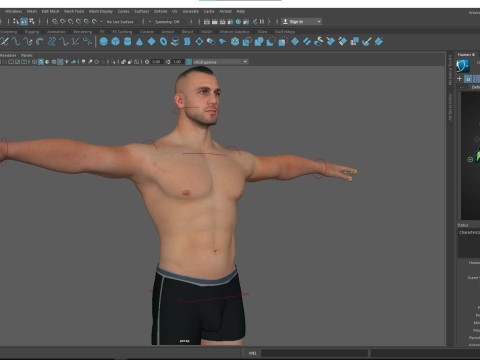Screen dimensions: 480x360
Task: Toggle select by component type button
Action: [x=32, y=22]
